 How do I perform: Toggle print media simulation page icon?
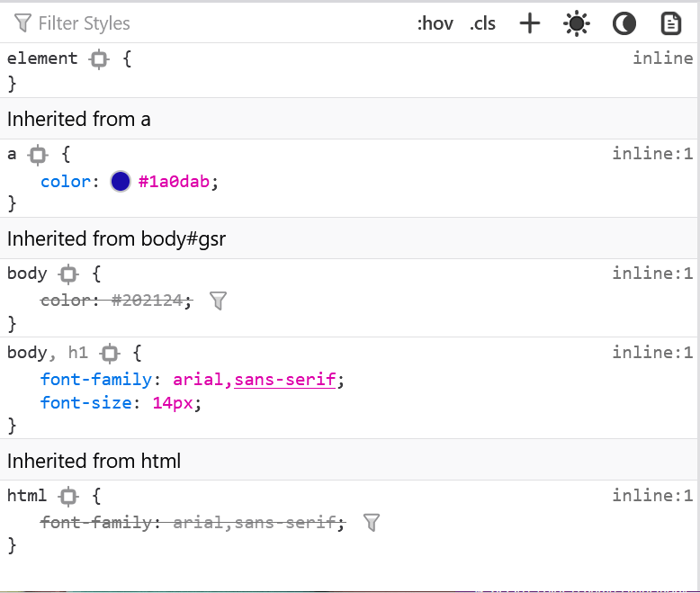click(x=670, y=23)
